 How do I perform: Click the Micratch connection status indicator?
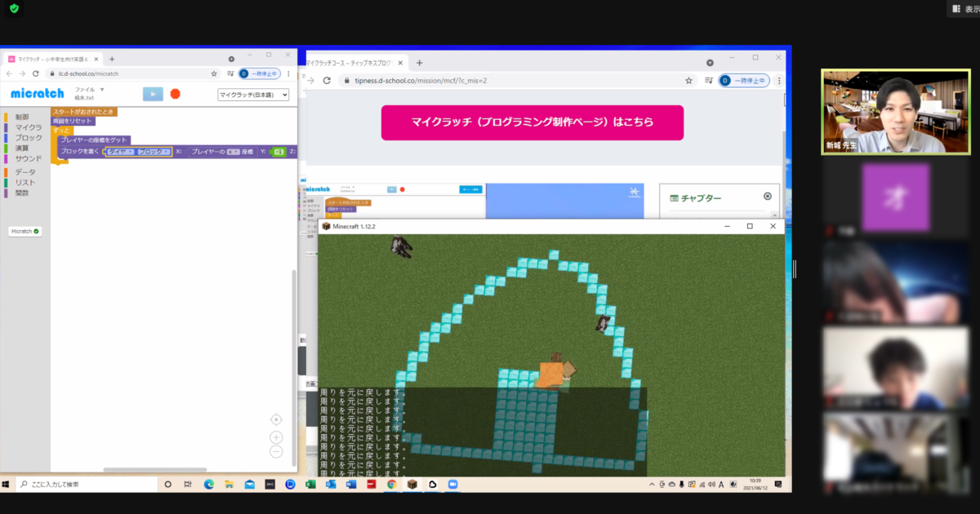point(25,232)
